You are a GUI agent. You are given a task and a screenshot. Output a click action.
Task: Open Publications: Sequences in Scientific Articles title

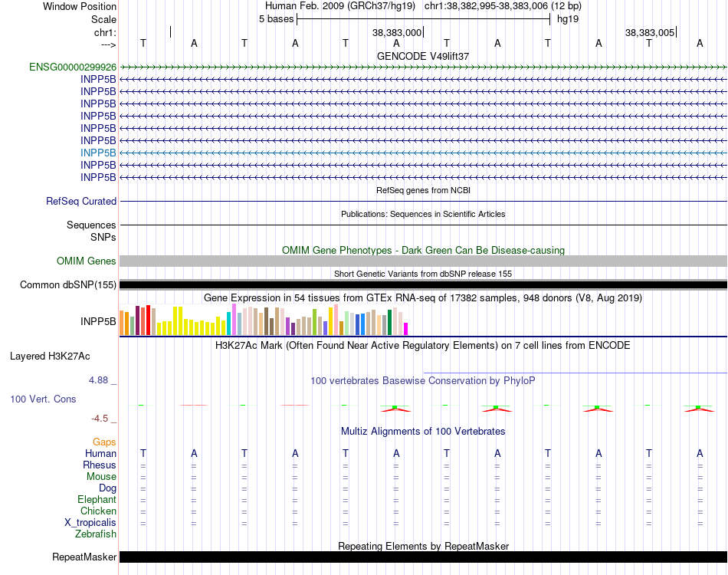(423, 214)
